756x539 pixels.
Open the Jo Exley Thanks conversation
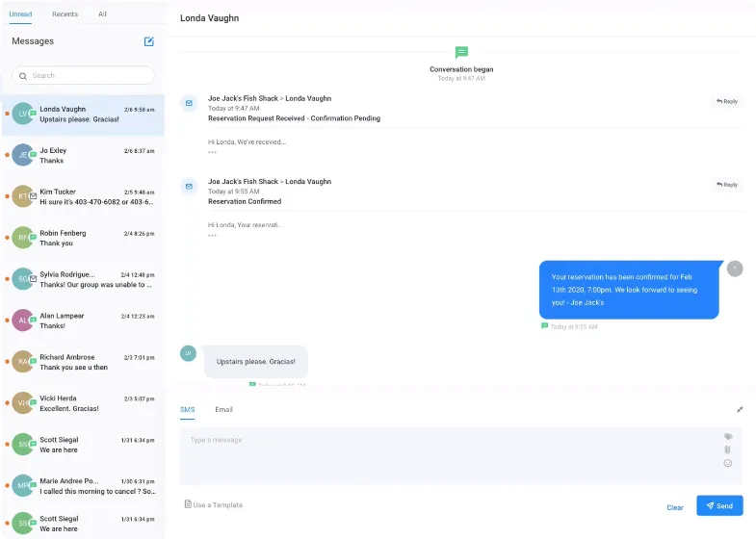pos(83,156)
